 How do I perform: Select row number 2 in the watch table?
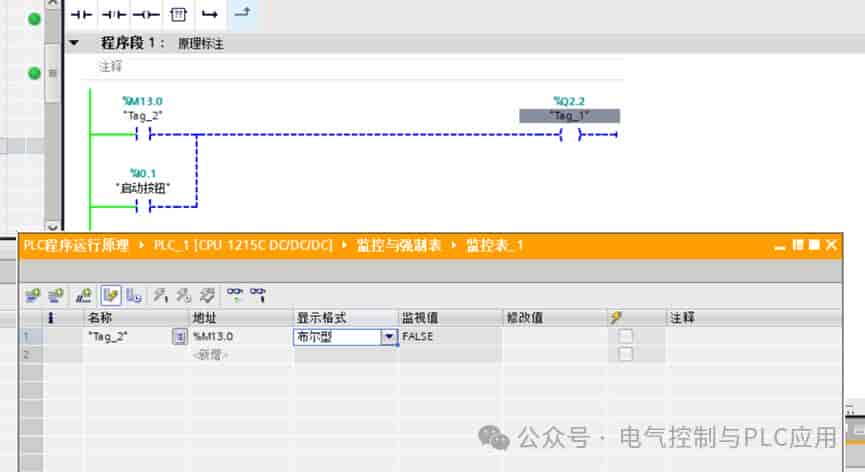click(x=31, y=355)
